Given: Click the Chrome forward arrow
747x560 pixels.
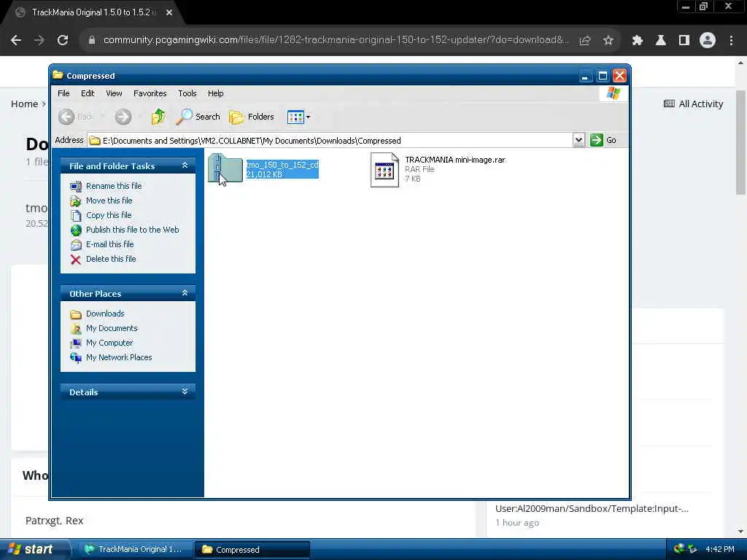Looking at the screenshot, I should point(39,41).
